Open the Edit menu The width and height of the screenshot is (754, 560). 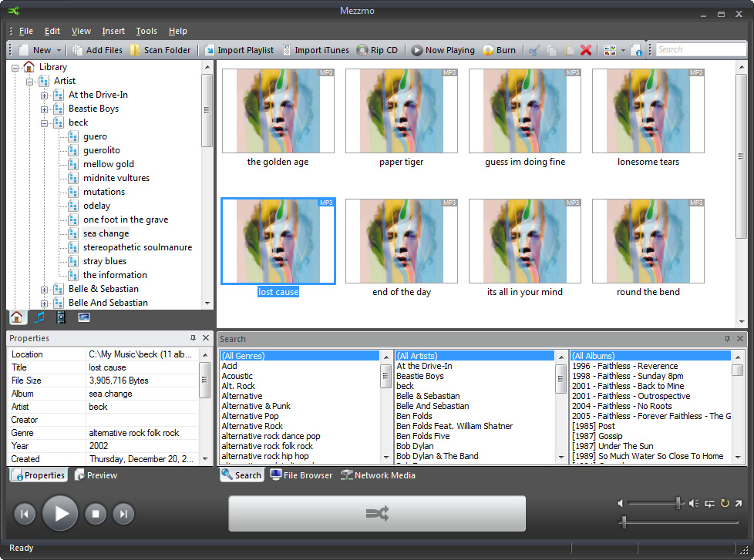(x=52, y=31)
